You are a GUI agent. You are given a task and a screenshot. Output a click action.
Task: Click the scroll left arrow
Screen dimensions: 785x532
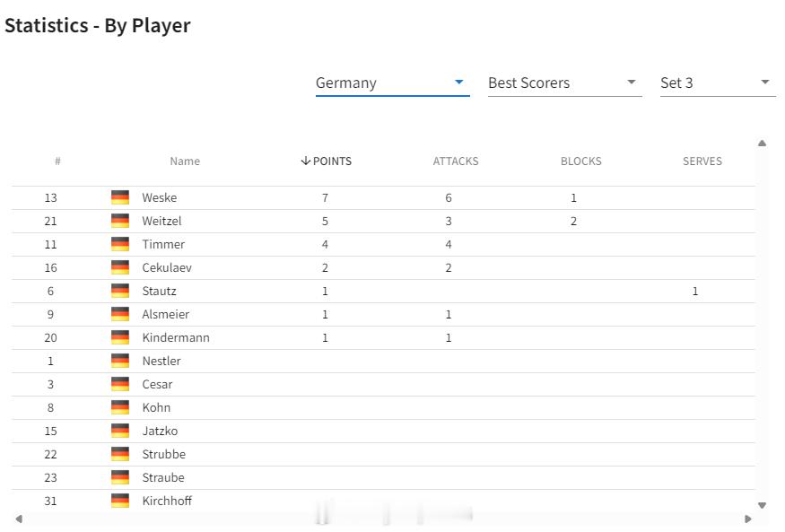(19, 519)
